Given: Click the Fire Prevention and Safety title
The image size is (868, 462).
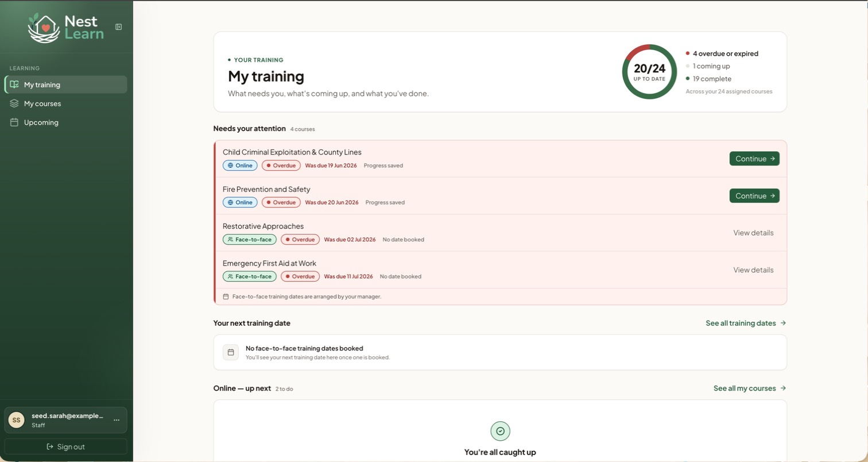Looking at the screenshot, I should click(266, 189).
